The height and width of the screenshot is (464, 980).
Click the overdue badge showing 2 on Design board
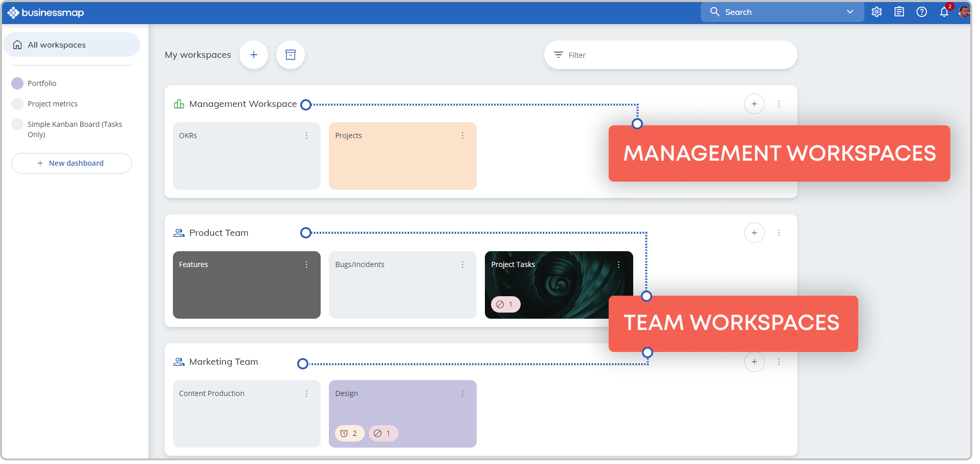(349, 433)
